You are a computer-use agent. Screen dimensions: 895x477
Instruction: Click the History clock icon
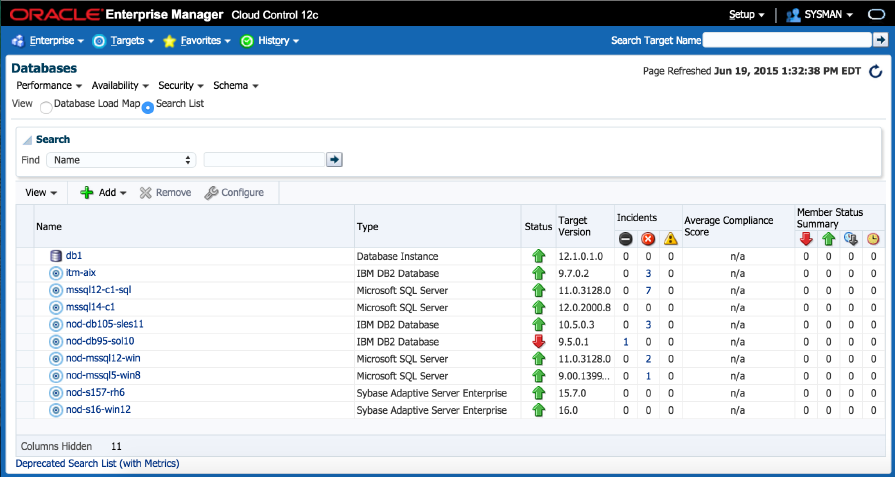pyautogui.click(x=247, y=41)
